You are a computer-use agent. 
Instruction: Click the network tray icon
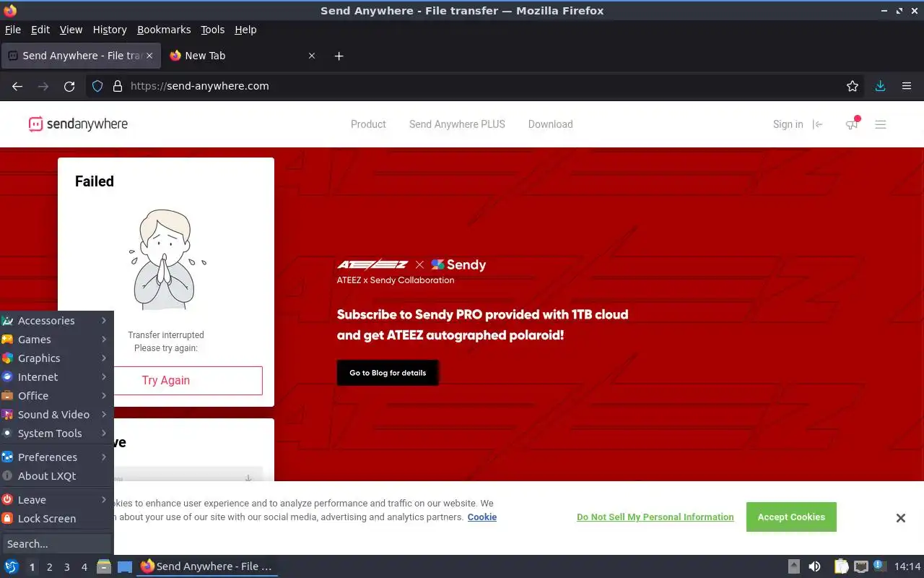(x=860, y=566)
